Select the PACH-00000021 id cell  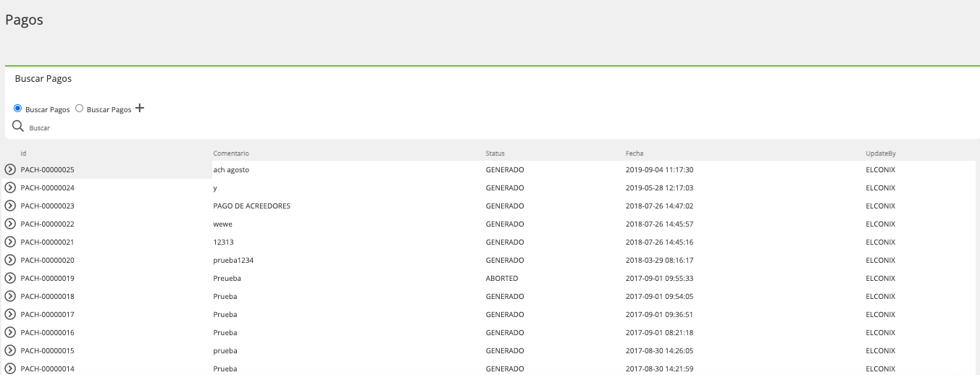[x=48, y=242]
